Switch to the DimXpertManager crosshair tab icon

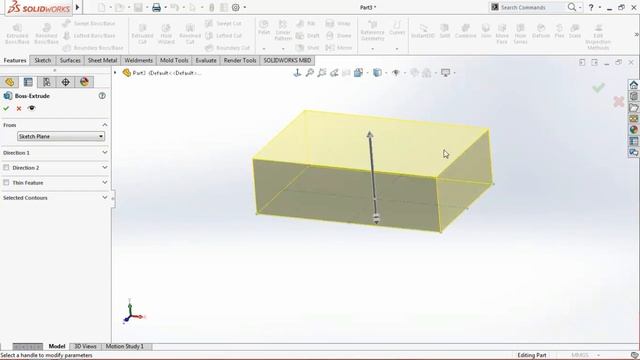[65, 82]
